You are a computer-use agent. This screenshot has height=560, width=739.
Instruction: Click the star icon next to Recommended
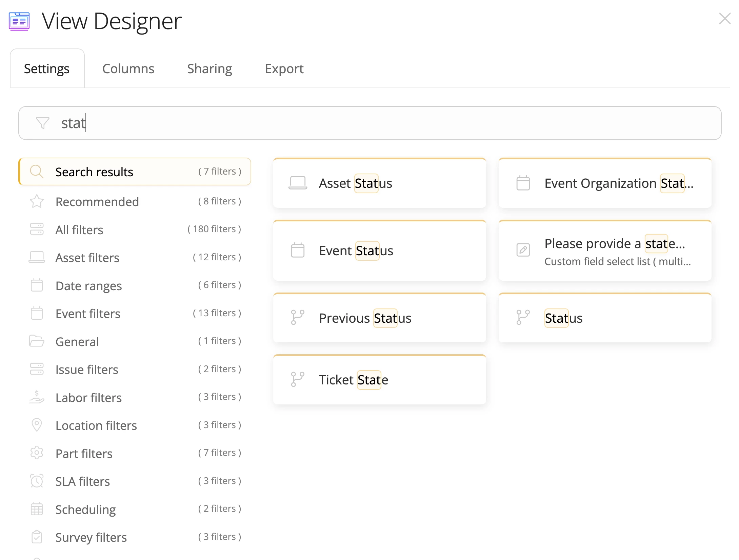click(x=37, y=201)
